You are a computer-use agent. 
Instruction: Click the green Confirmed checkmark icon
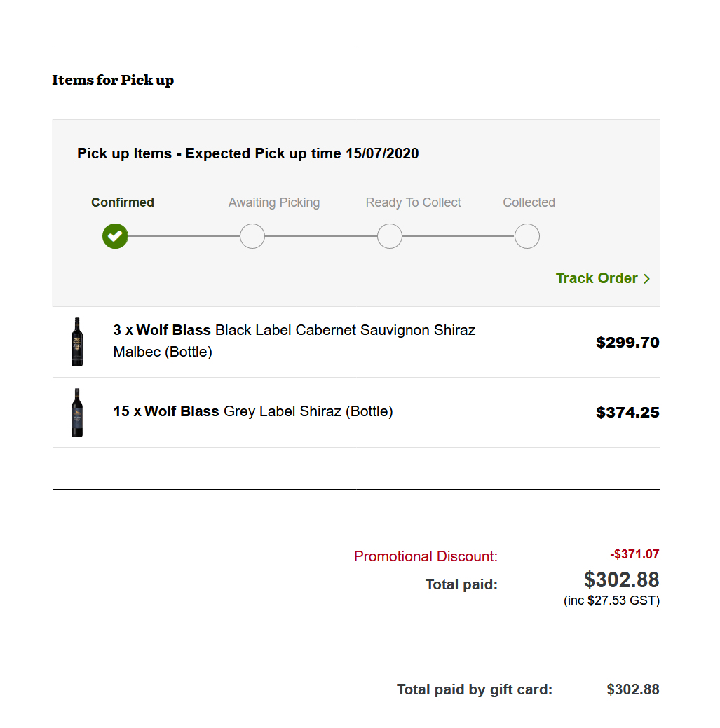(x=116, y=236)
